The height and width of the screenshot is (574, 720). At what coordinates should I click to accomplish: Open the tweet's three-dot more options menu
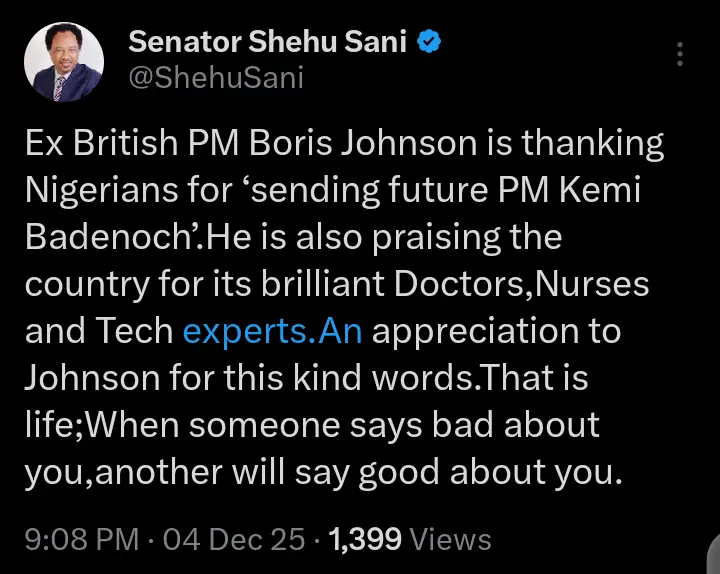tap(681, 55)
